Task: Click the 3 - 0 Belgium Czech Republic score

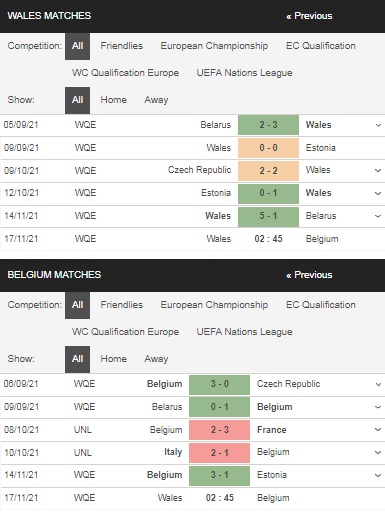Action: [x=219, y=384]
